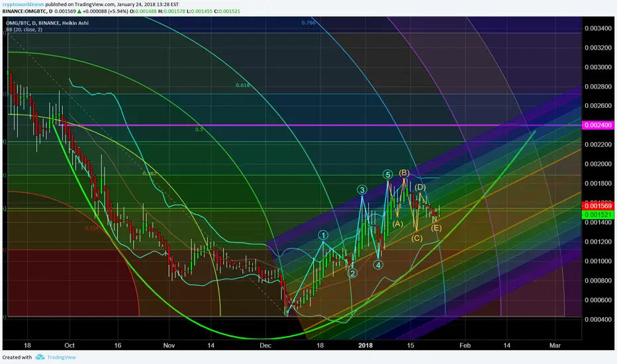Click the OMG/BTC, D, BINANCE, Heikin Ashi legend
Screen dimensions: 617x364
click(47, 23)
